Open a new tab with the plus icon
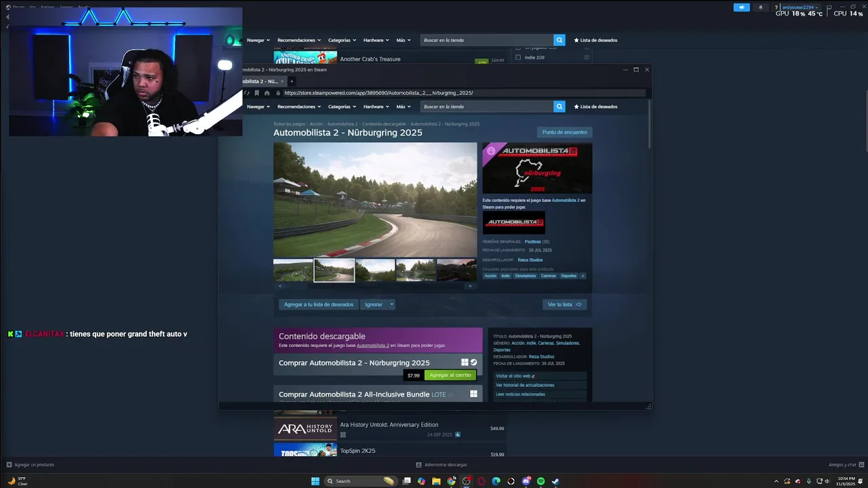The image size is (868, 488). tap(292, 81)
